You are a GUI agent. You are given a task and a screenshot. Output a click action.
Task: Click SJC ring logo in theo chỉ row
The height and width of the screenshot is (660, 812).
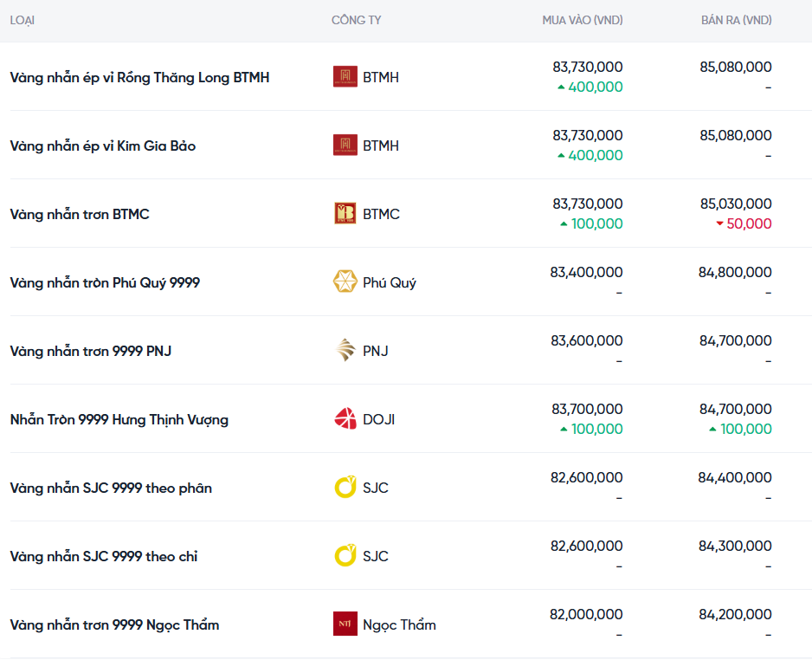pyautogui.click(x=345, y=555)
